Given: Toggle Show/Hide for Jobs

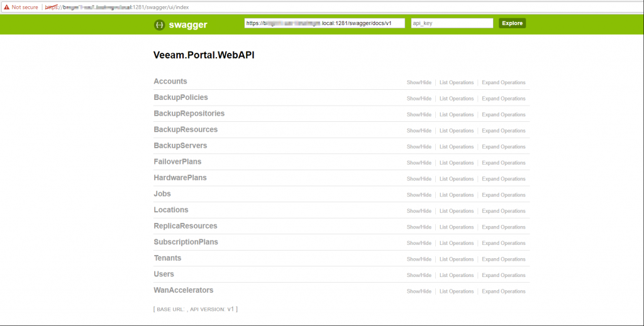Looking at the screenshot, I should 419,195.
